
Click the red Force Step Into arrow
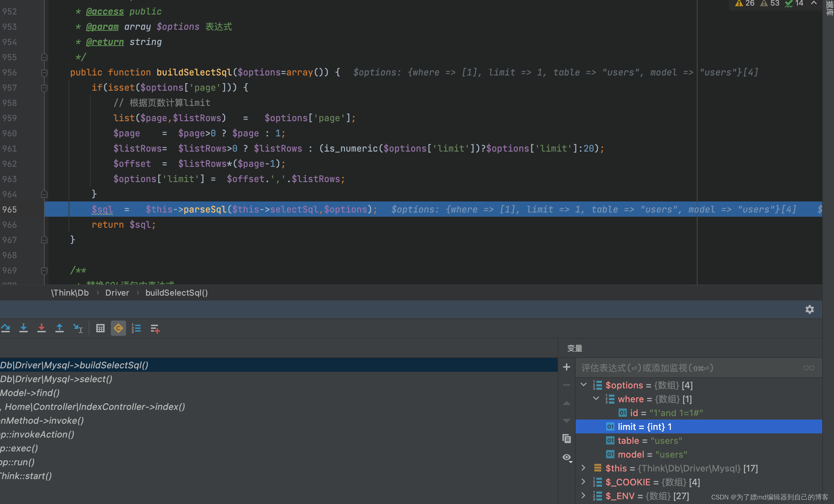pos(42,328)
